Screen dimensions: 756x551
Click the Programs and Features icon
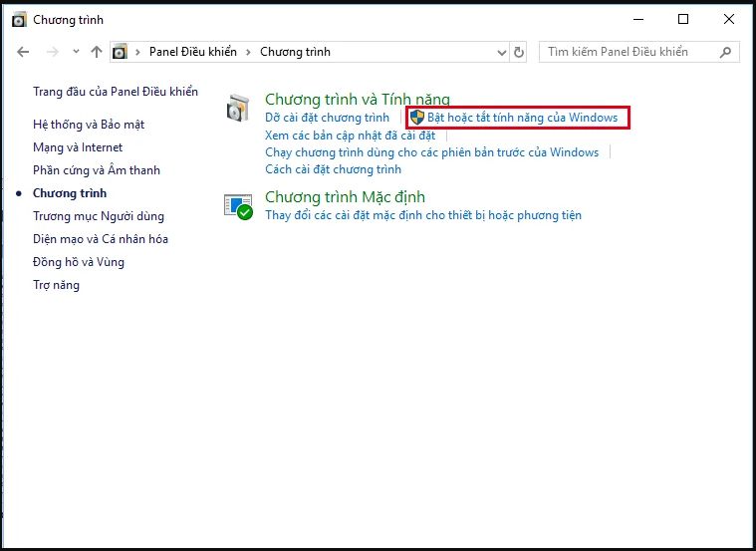238,108
